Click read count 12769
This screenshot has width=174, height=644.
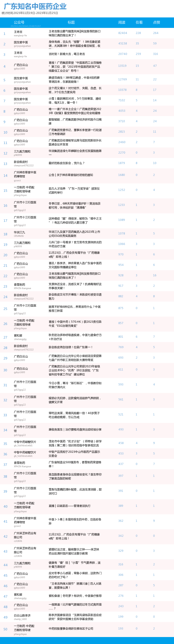122,79
